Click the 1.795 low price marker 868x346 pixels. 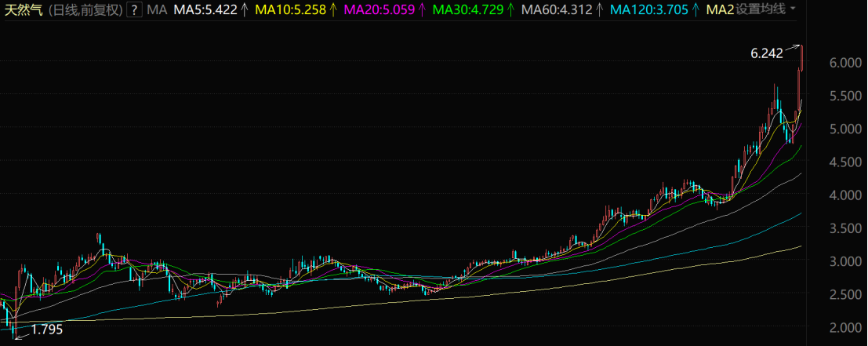(46, 330)
